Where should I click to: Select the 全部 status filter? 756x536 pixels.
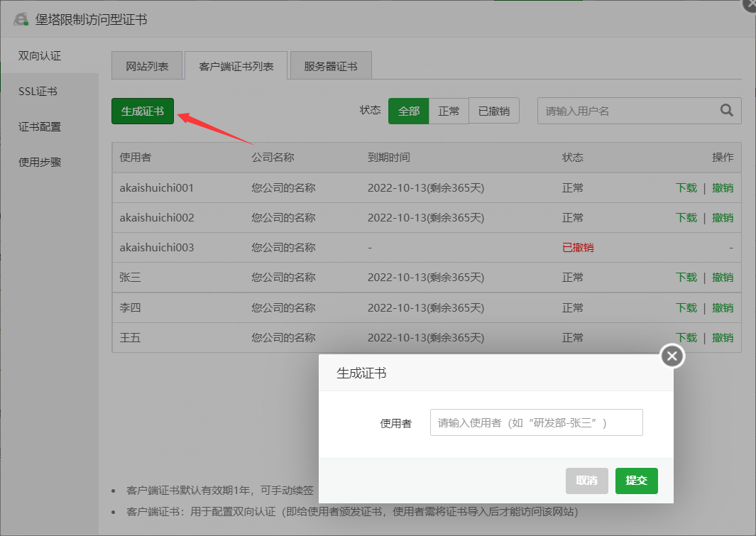(x=408, y=111)
